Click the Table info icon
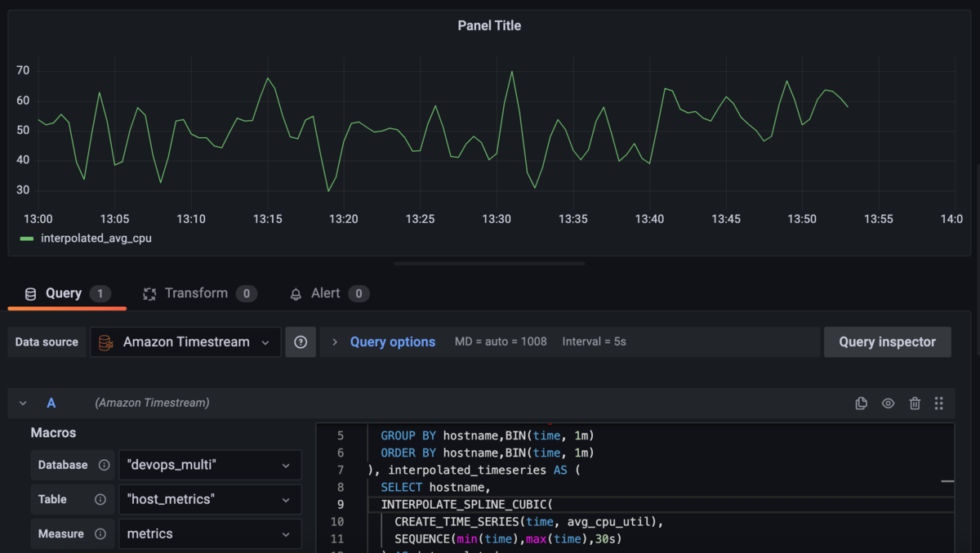 [100, 499]
